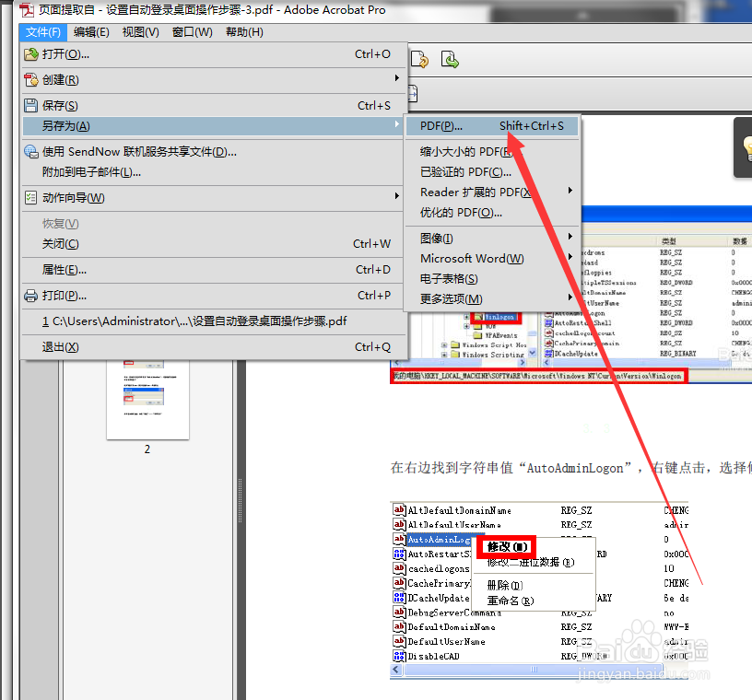The height and width of the screenshot is (700, 752).
Task: Choose 属性(E)... from File menu
Action: (x=214, y=270)
